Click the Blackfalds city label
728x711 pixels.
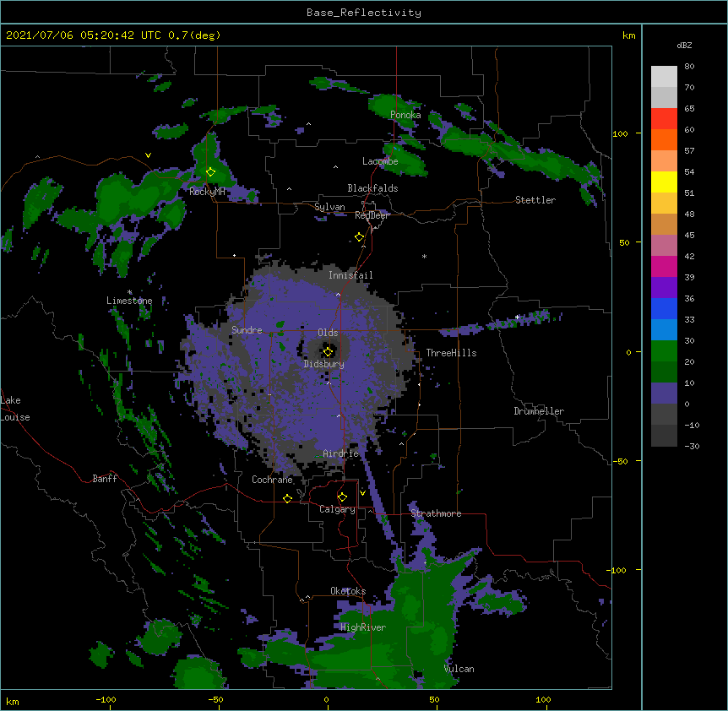click(372, 188)
